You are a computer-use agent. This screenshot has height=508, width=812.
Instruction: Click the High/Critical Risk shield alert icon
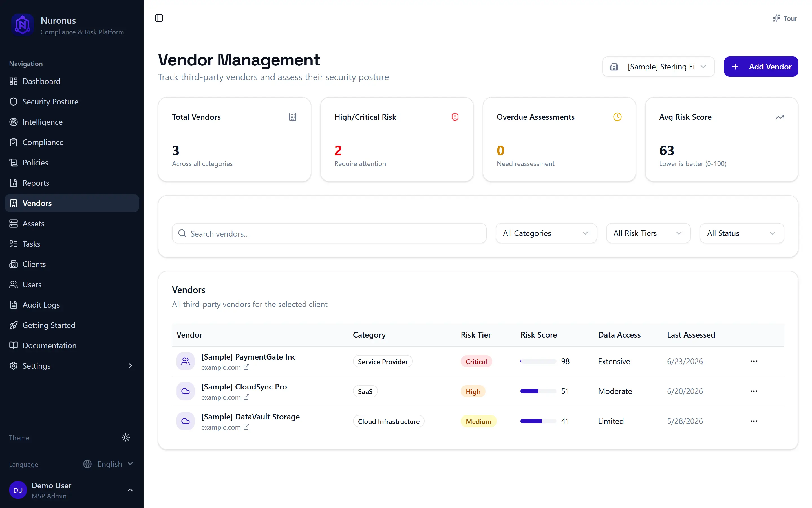pos(455,117)
